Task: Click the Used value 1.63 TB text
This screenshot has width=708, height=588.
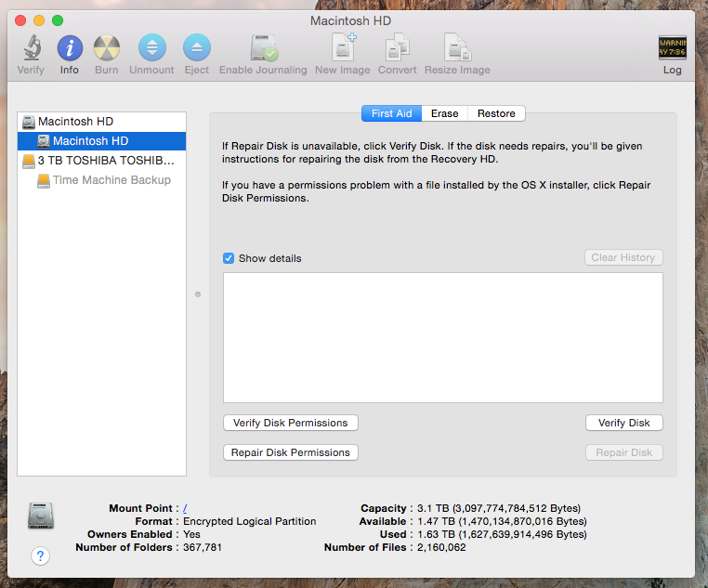Action: [502, 535]
